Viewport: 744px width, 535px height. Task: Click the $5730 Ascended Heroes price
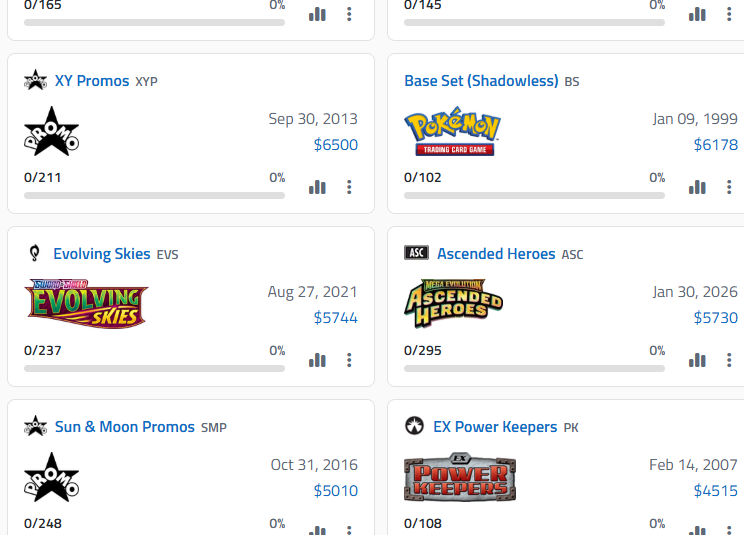tap(716, 318)
